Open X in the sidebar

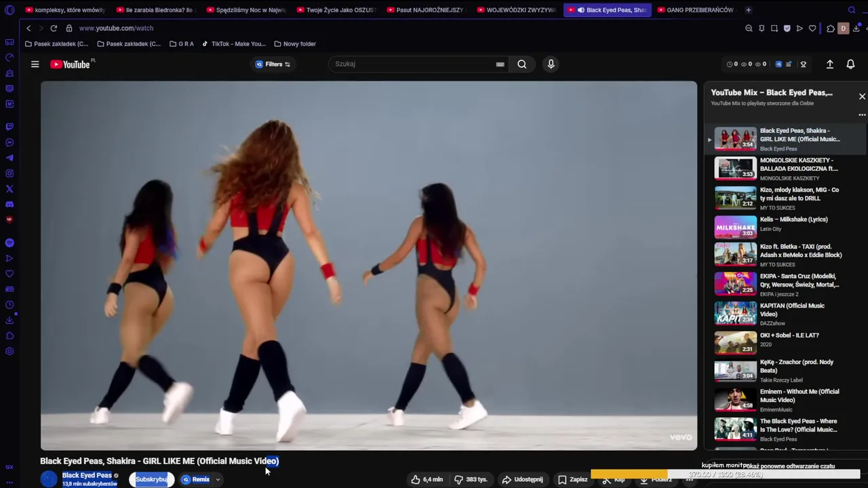pos(9,189)
